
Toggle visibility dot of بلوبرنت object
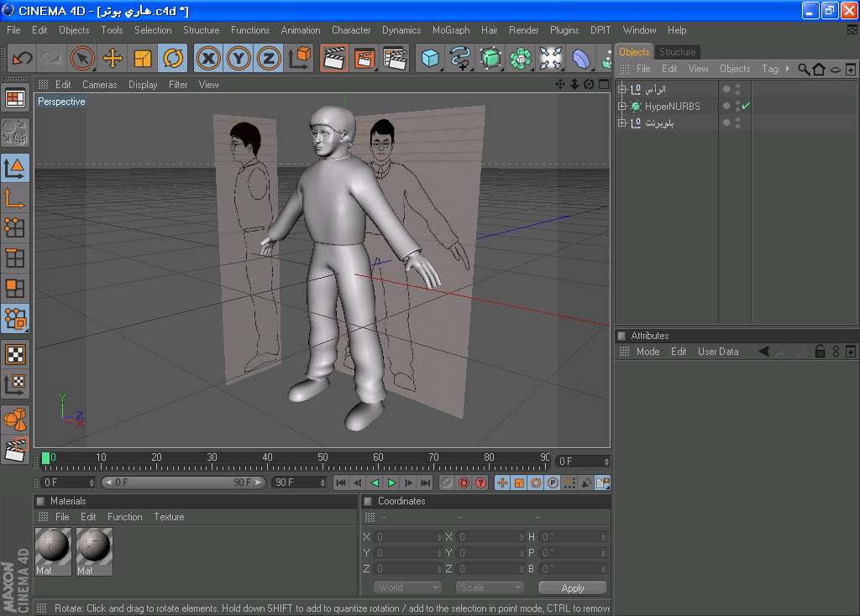coord(737,123)
